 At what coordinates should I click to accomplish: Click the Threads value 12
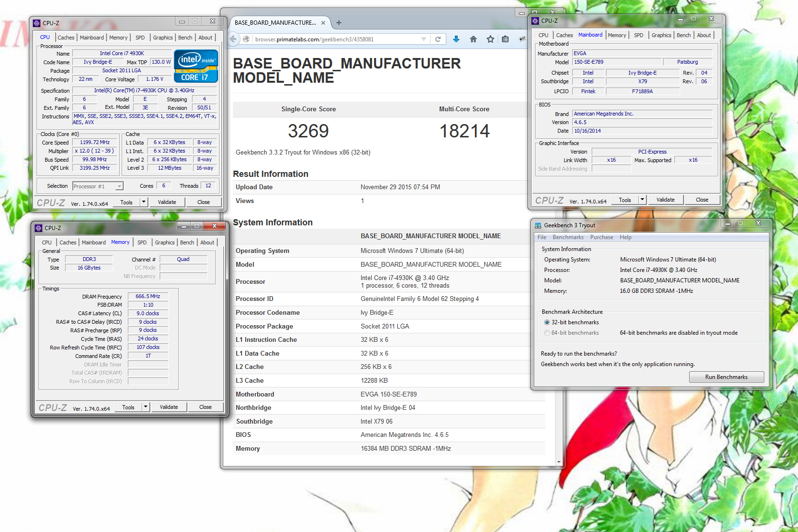(x=208, y=186)
